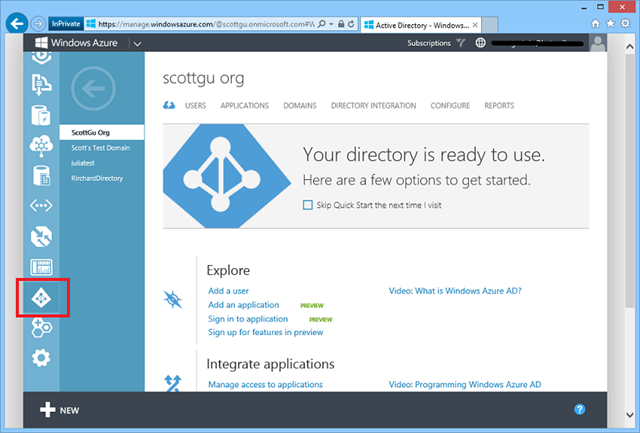The width and height of the screenshot is (640, 433).
Task: Open the Traffic Manager arrows sidebar icon
Action: (41, 237)
